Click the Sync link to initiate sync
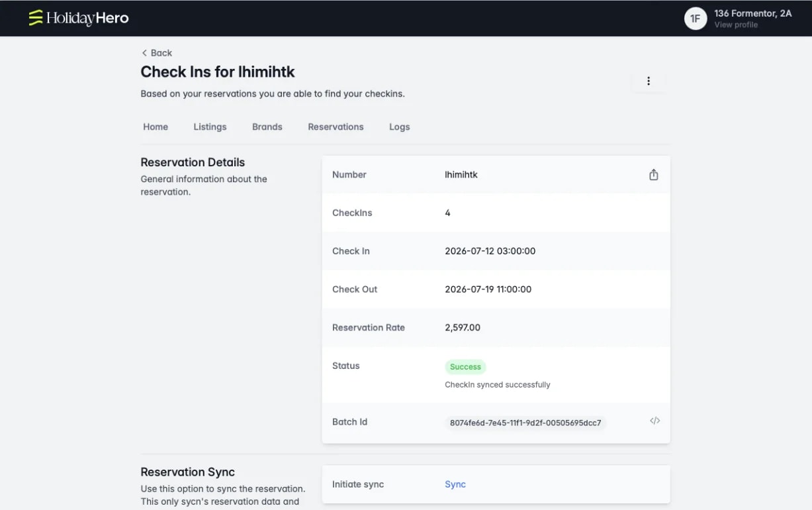 [x=455, y=484]
